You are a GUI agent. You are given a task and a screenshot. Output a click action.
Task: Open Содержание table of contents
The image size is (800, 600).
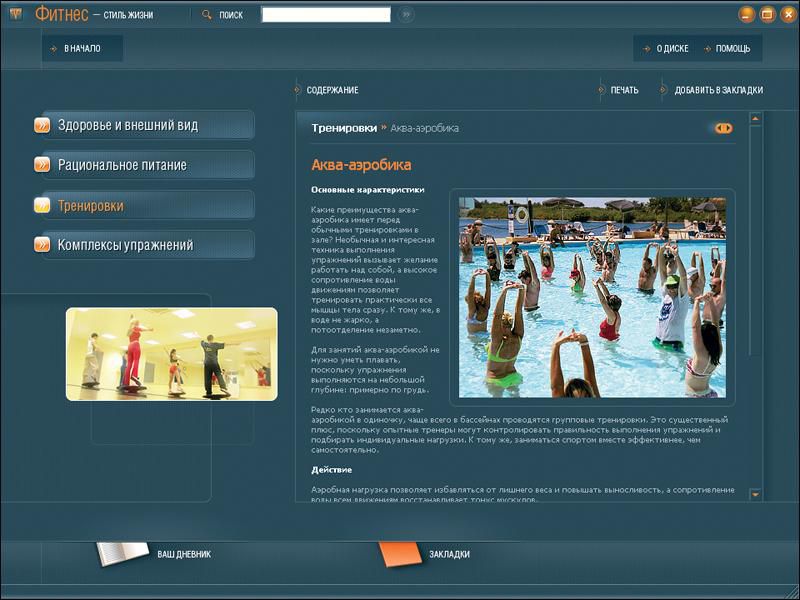332,90
